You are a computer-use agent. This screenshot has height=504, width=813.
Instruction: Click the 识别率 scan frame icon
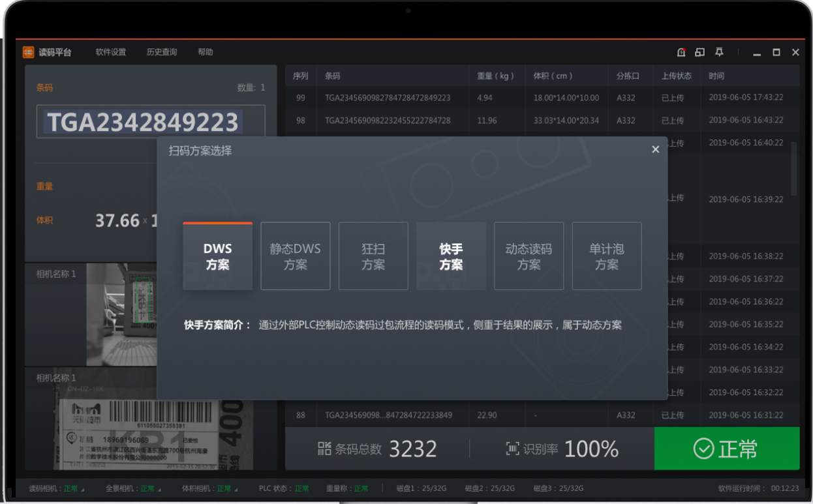(513, 449)
